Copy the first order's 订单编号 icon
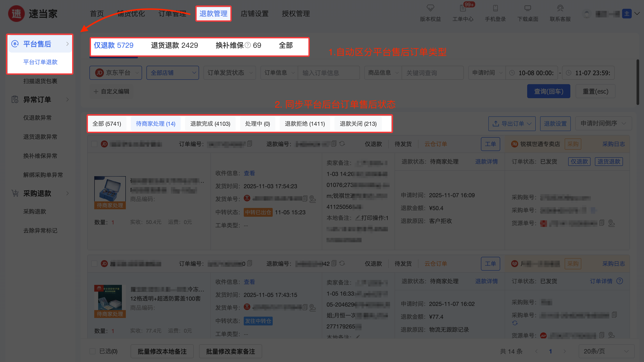 click(249, 144)
